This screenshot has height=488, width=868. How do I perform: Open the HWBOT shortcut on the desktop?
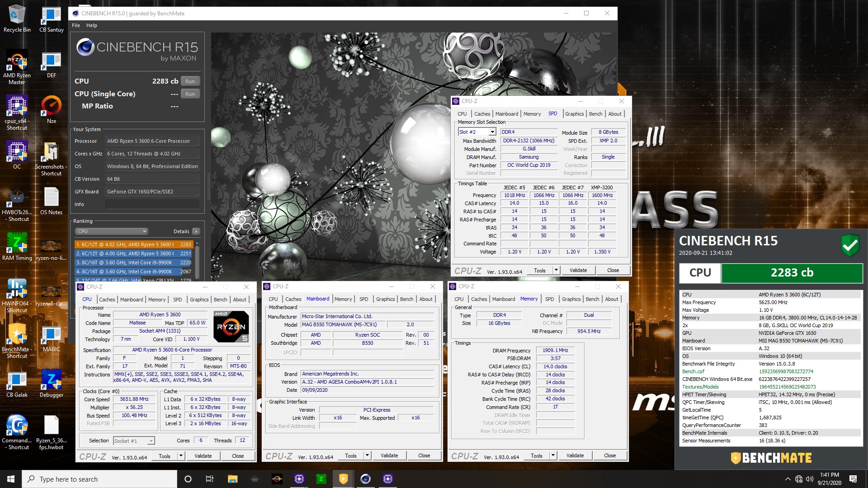coord(17,204)
